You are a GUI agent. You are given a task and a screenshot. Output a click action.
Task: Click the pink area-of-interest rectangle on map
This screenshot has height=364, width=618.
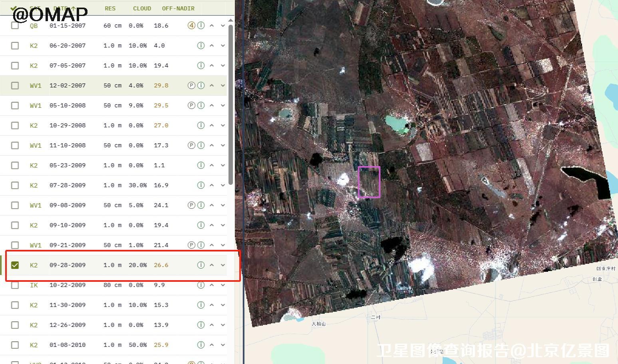tap(369, 182)
